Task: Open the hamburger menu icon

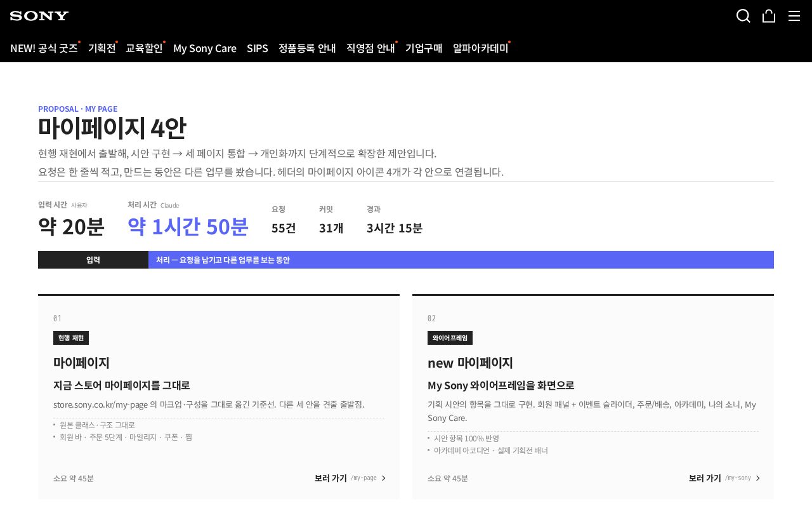Action: pos(794,16)
